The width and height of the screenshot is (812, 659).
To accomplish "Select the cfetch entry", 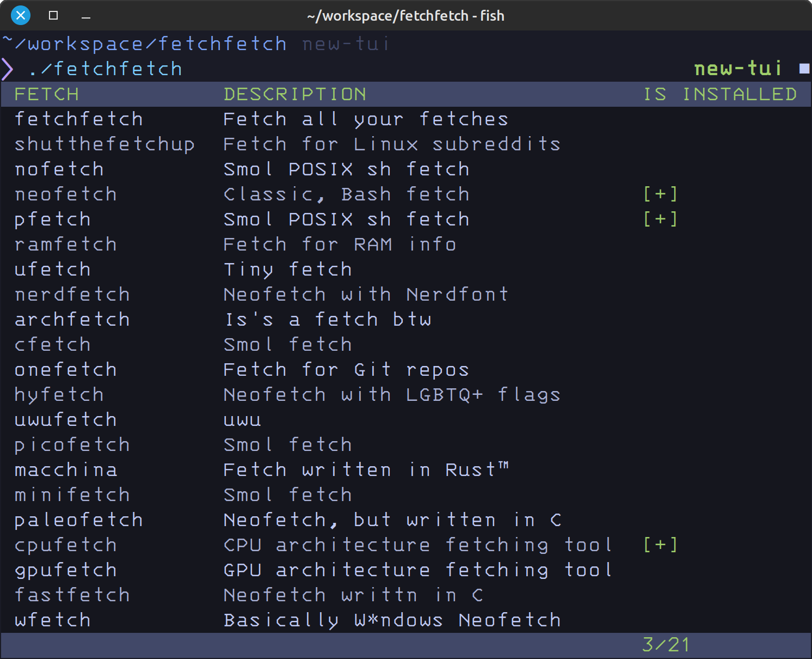I will coord(53,345).
